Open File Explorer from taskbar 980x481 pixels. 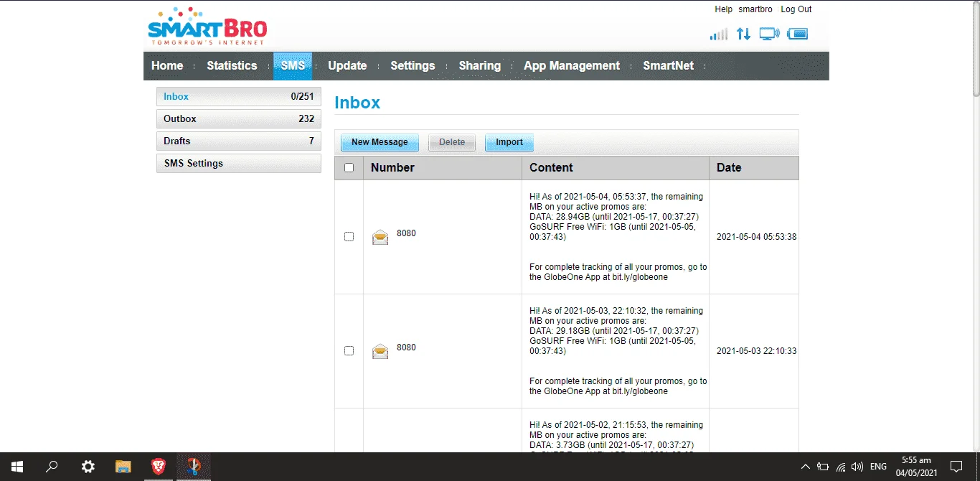tap(123, 467)
